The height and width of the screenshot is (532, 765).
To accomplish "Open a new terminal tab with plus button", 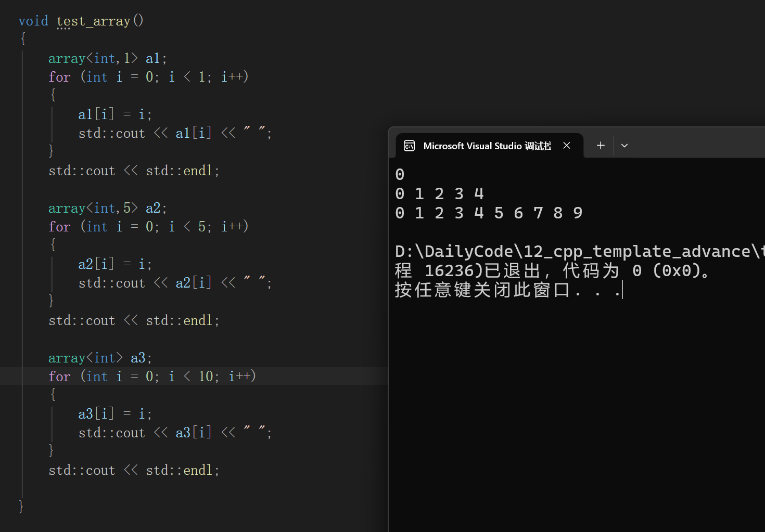I will pyautogui.click(x=601, y=146).
